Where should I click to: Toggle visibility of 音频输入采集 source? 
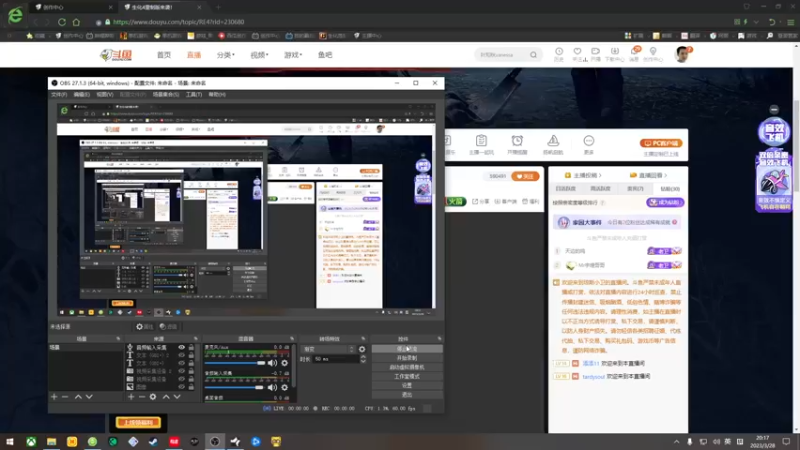tap(181, 347)
